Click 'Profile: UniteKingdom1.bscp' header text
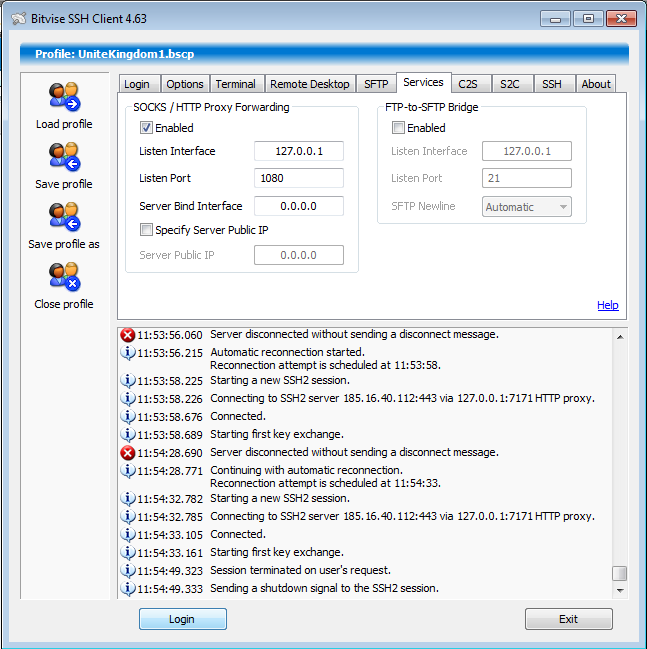Image resolution: width=647 pixels, height=649 pixels. (115, 54)
